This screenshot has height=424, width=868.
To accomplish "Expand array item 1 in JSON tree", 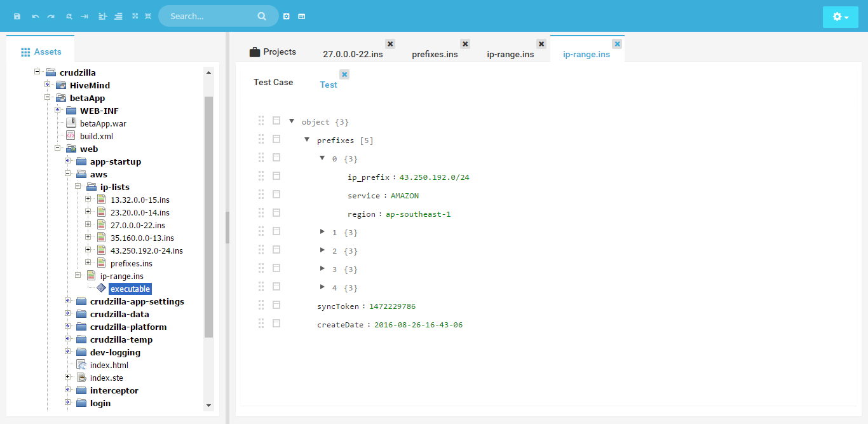I will [322, 232].
